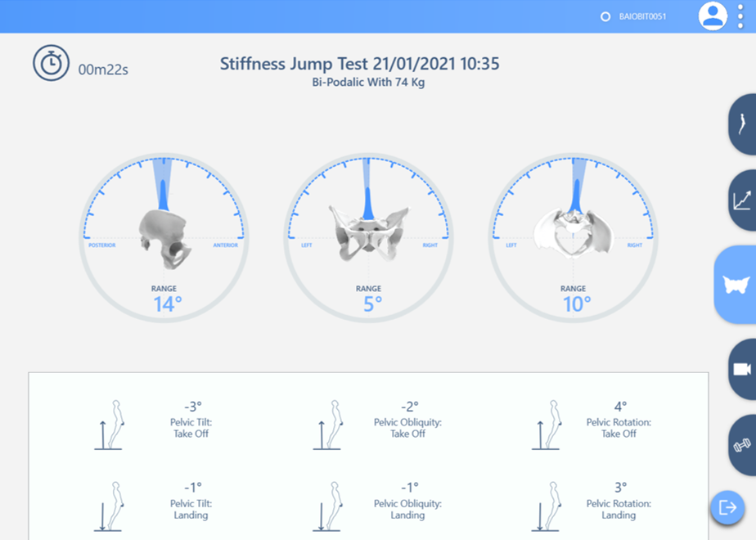756x540 pixels.
Task: Open the line chart sidebar tab
Action: (x=742, y=200)
